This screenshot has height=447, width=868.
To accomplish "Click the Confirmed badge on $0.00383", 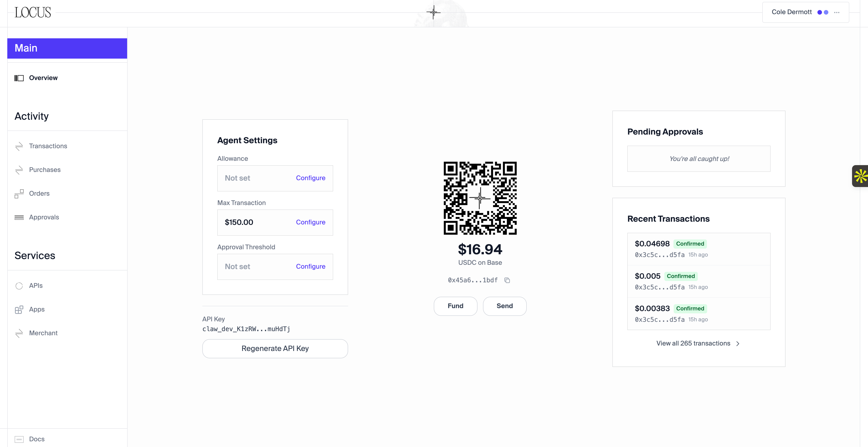I will [690, 309].
